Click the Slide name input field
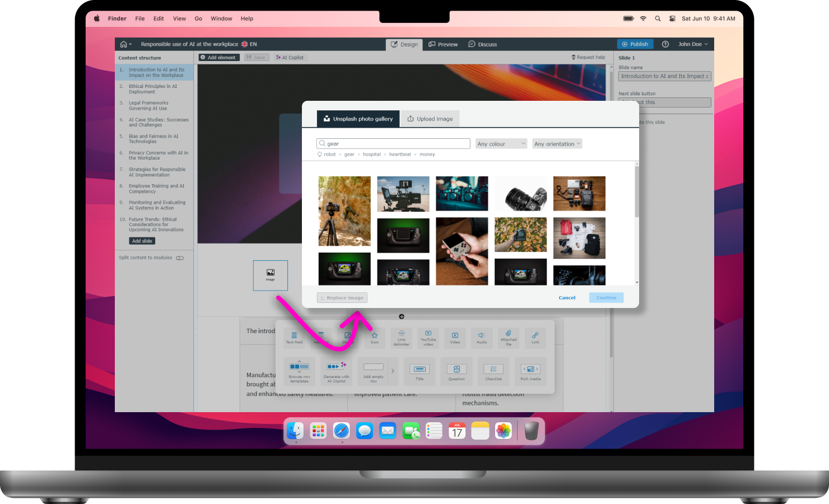 coord(665,76)
